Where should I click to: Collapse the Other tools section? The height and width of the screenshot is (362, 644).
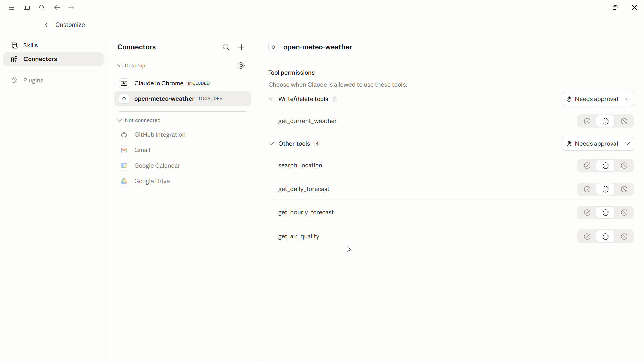(x=271, y=144)
